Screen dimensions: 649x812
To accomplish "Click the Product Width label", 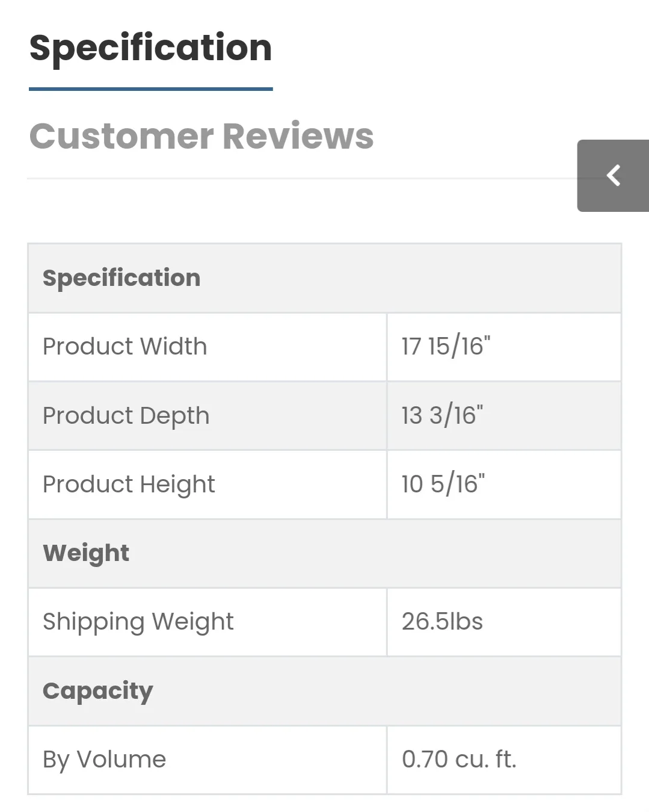I will [125, 347].
